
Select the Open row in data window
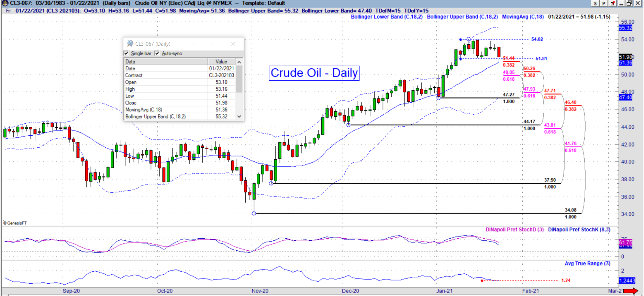180,82
